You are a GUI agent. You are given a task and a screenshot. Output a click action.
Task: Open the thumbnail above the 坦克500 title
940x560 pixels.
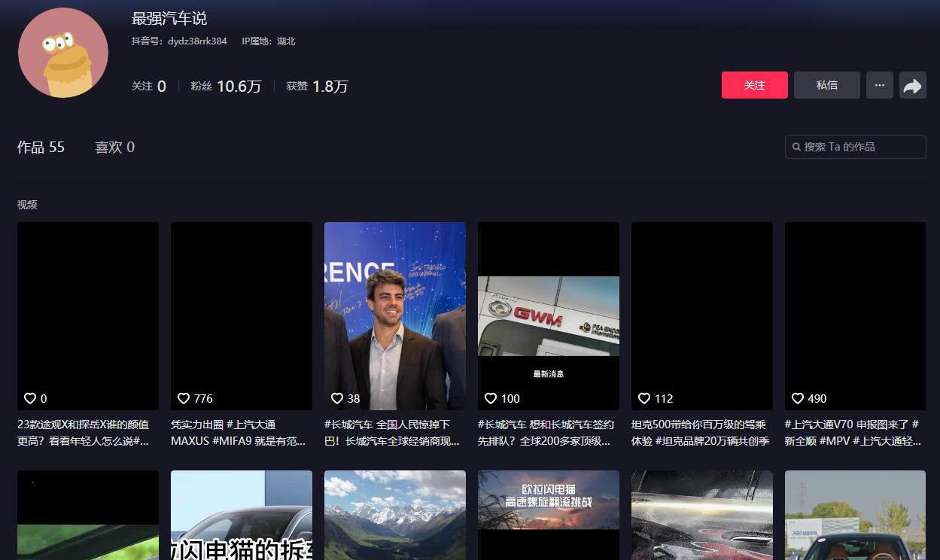(x=702, y=316)
